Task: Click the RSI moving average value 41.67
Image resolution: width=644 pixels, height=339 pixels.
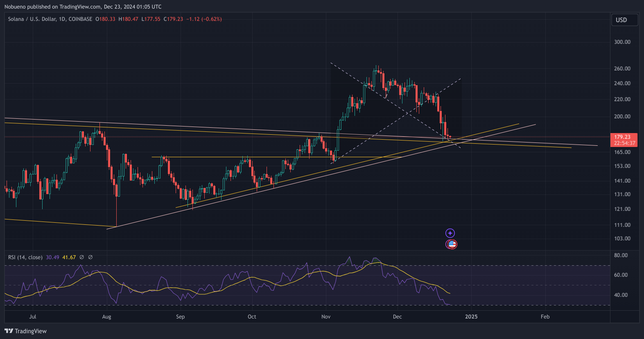Action: pyautogui.click(x=69, y=257)
